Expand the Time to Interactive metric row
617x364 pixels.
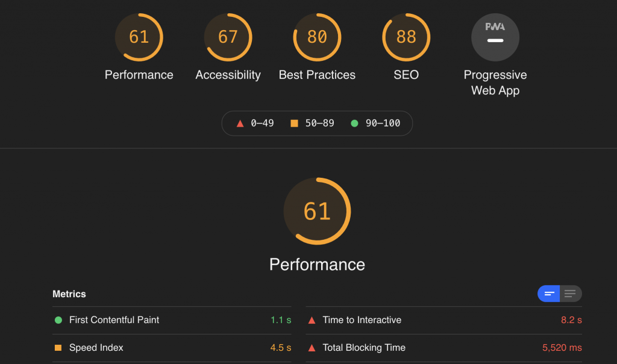(x=444, y=321)
